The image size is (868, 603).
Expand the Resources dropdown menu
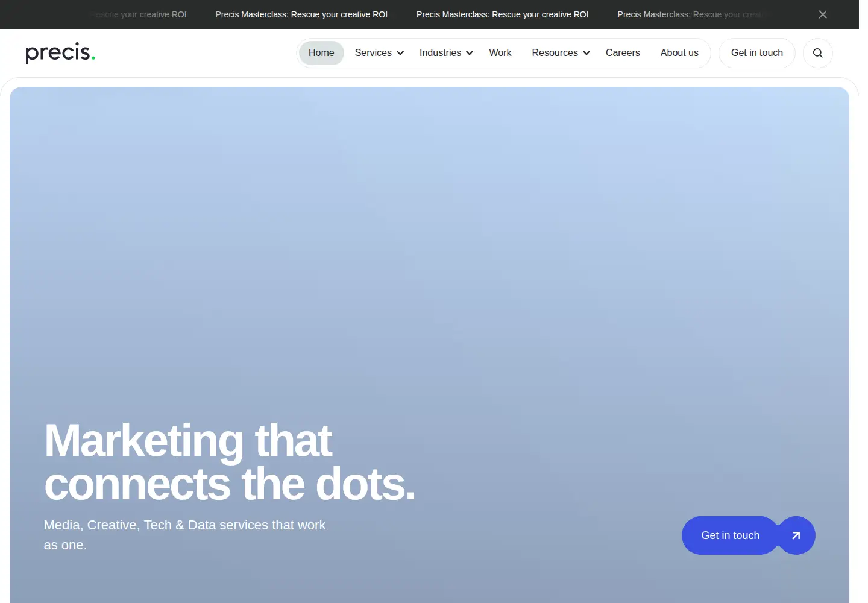coord(561,53)
